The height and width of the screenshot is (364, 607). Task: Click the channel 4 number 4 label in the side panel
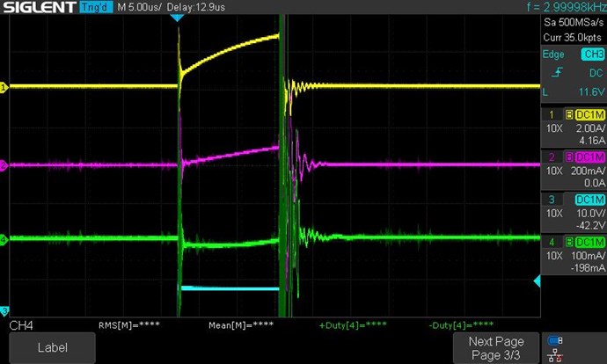click(552, 242)
